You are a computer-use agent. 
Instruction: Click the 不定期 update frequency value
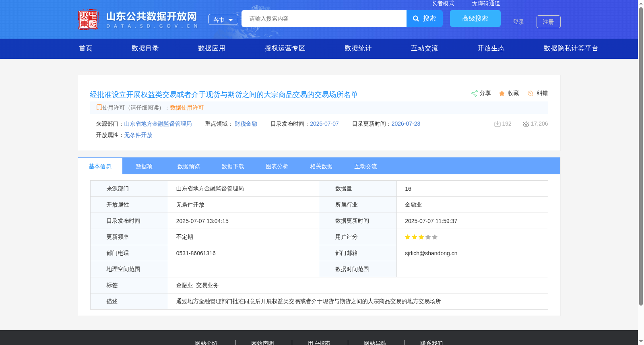coord(185,237)
